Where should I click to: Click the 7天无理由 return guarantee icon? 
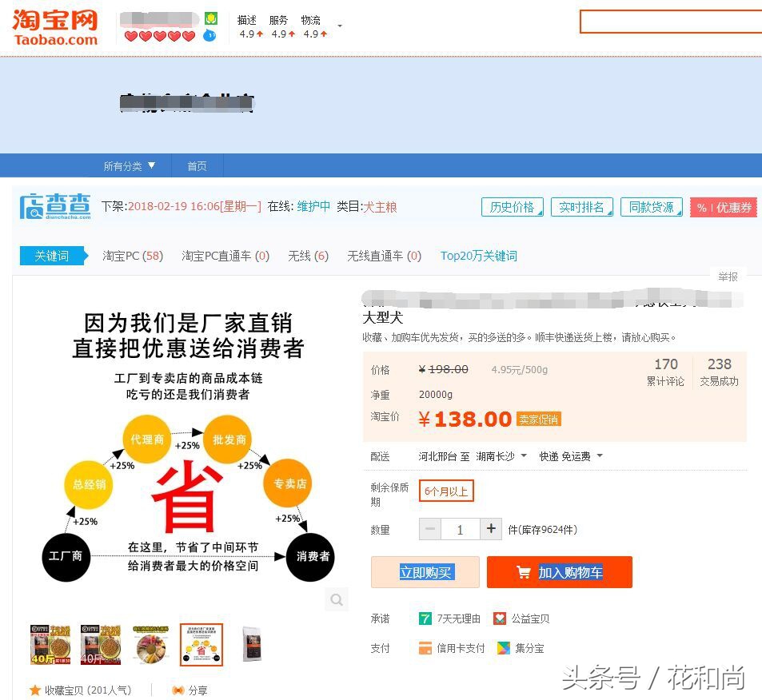point(424,618)
